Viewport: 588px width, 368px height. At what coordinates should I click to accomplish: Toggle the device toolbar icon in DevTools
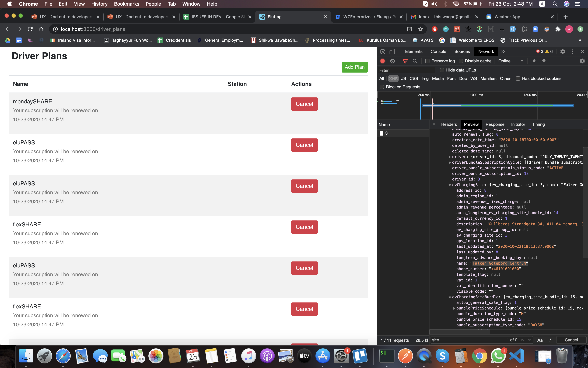[392, 52]
